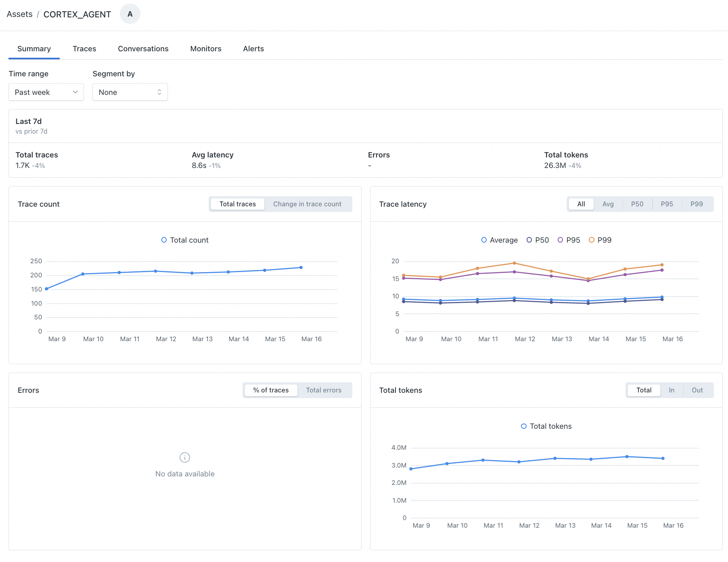Show input tokens with In toggle
Image resolution: width=728 pixels, height=562 pixels.
[672, 390]
